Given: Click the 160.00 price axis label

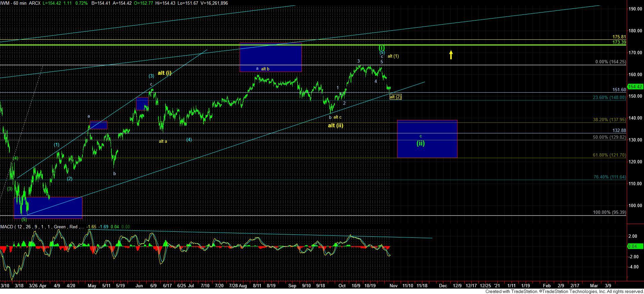Looking at the screenshot, I should click(x=635, y=75).
